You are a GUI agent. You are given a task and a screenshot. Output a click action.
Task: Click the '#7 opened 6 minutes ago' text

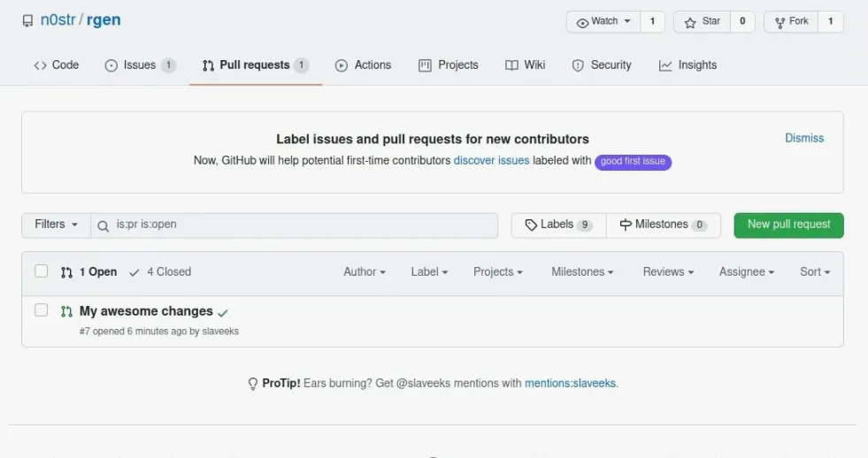pos(133,332)
